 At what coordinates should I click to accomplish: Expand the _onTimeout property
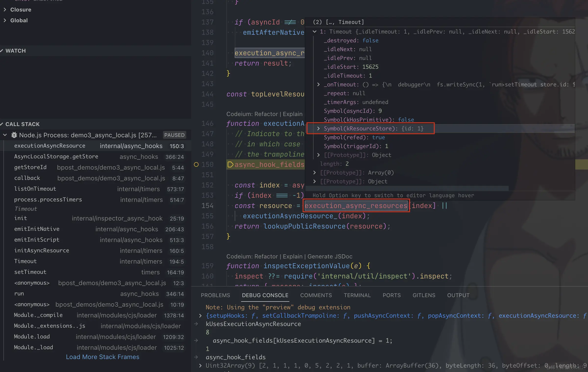click(x=318, y=84)
